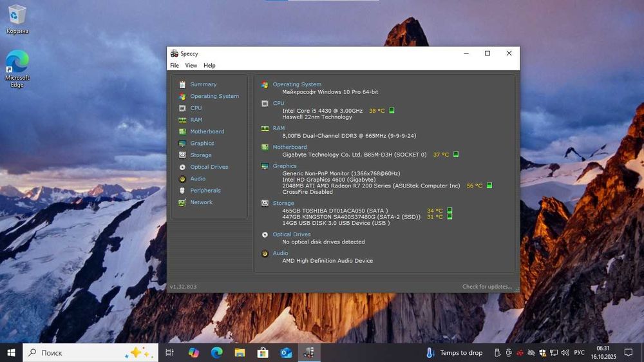
Task: Open Storage sidebar entry
Action: click(201, 155)
